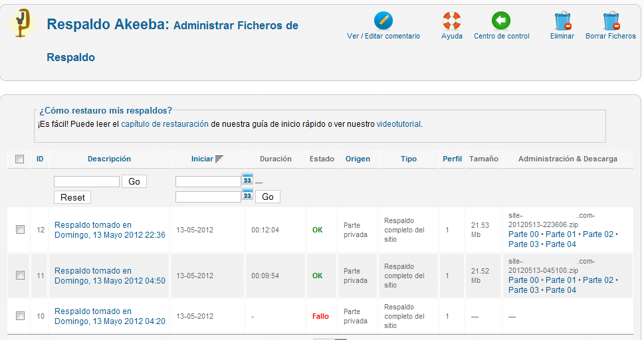Screen dimensions: 644x340
Task: Click the Estado column header
Action: tap(322, 159)
